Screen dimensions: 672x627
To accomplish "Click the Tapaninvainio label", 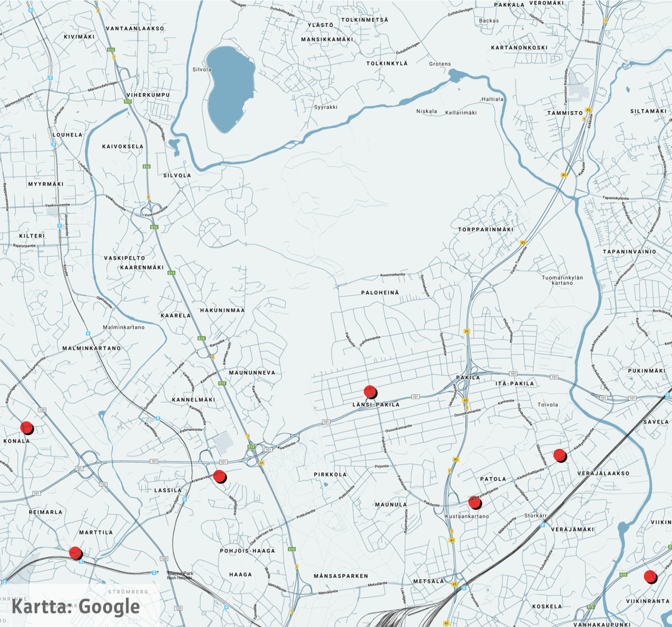I will point(629,252).
